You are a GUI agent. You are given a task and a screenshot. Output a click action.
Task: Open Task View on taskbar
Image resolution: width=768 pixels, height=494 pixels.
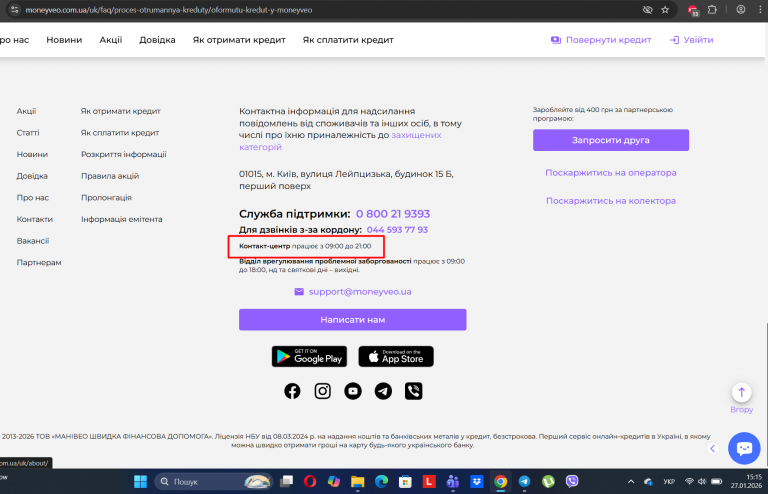point(286,482)
